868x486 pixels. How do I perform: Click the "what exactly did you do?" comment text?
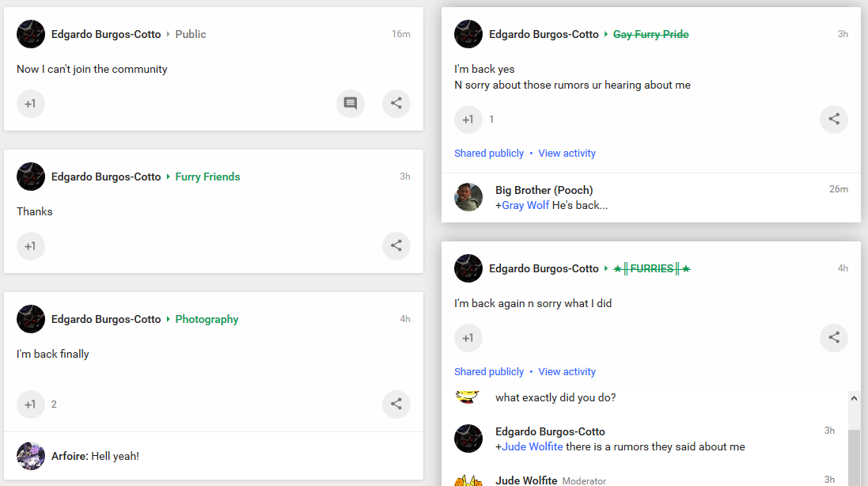[x=555, y=398]
